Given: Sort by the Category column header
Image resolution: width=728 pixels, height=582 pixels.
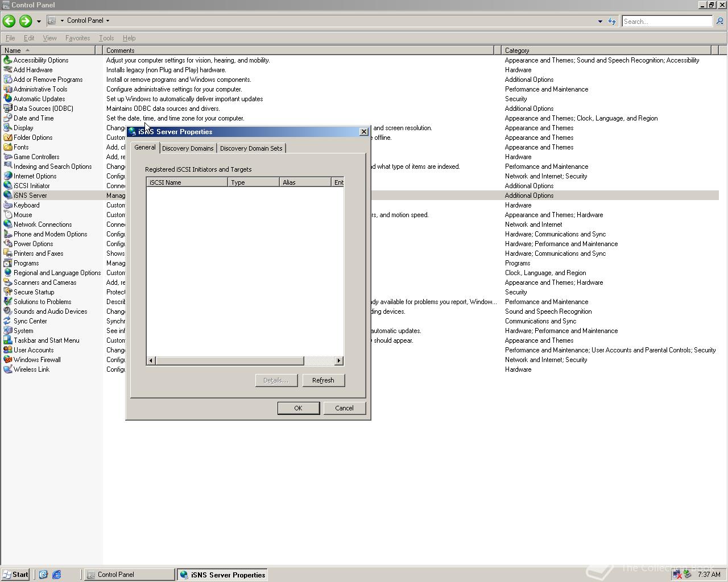Looking at the screenshot, I should [606, 51].
